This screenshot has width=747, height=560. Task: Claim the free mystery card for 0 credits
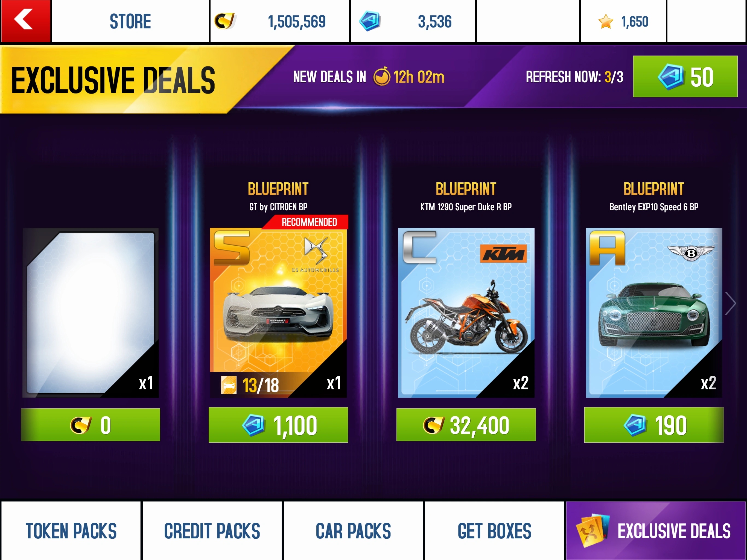91,425
